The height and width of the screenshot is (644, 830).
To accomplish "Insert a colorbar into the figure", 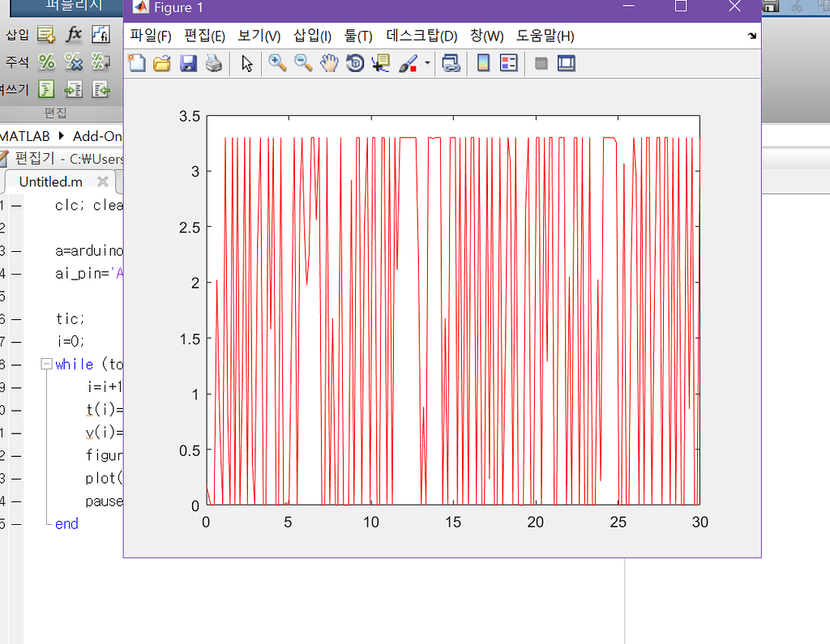I will (x=485, y=63).
